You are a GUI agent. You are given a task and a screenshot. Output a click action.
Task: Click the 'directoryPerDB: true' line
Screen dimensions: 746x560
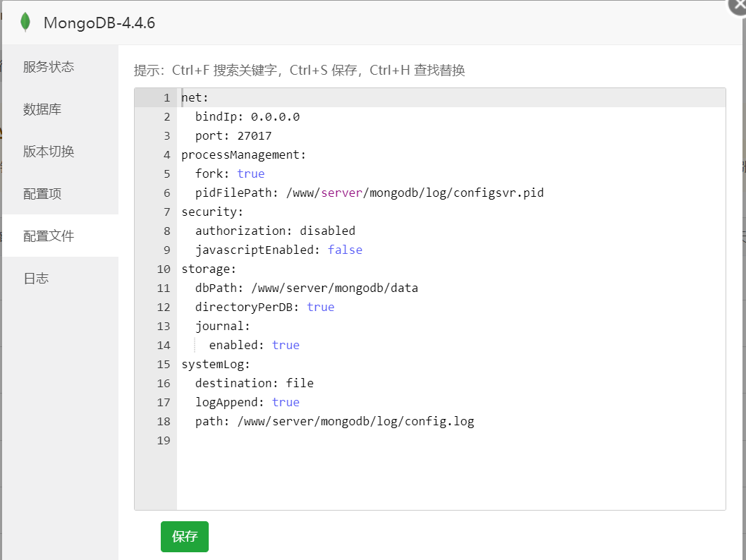point(264,307)
